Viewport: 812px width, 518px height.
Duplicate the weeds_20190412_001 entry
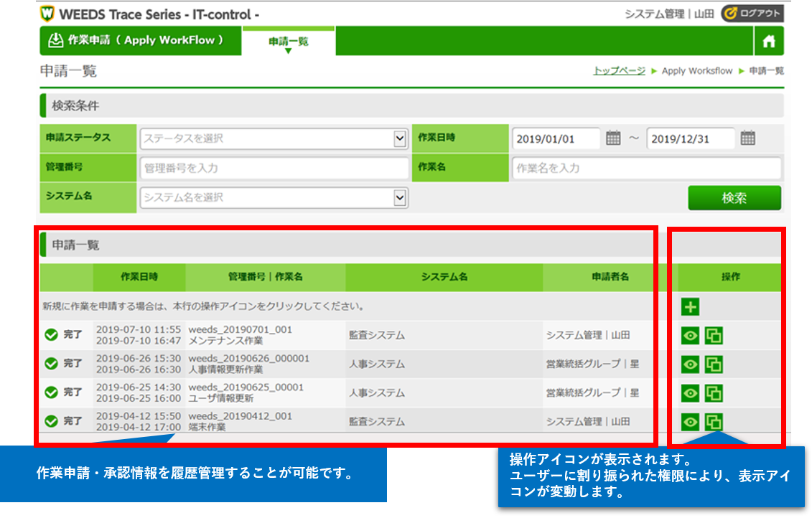pyautogui.click(x=714, y=422)
